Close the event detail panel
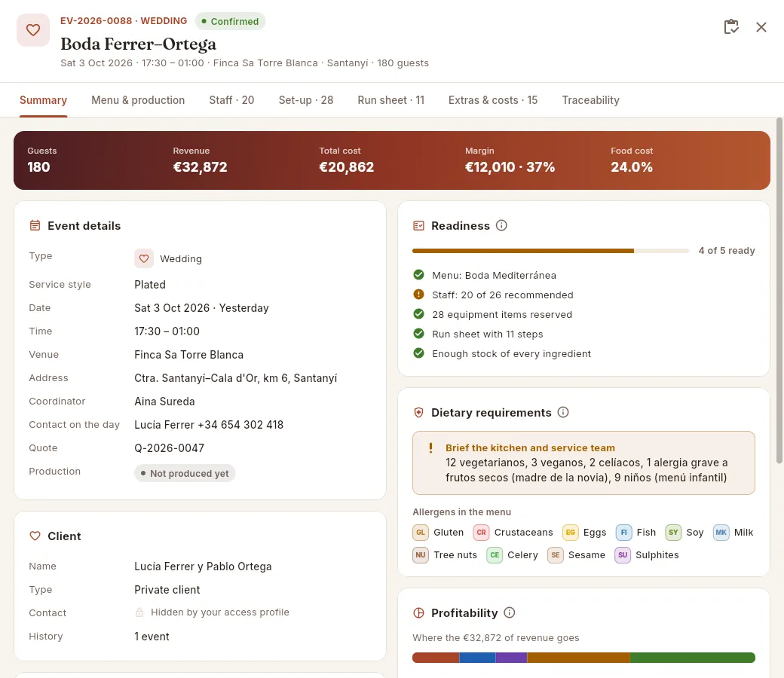784x678 pixels. click(761, 27)
